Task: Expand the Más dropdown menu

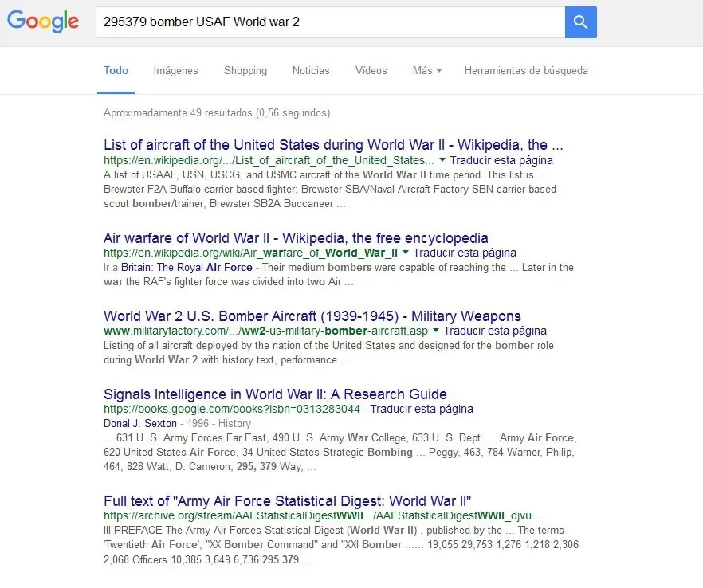Action: [x=427, y=70]
